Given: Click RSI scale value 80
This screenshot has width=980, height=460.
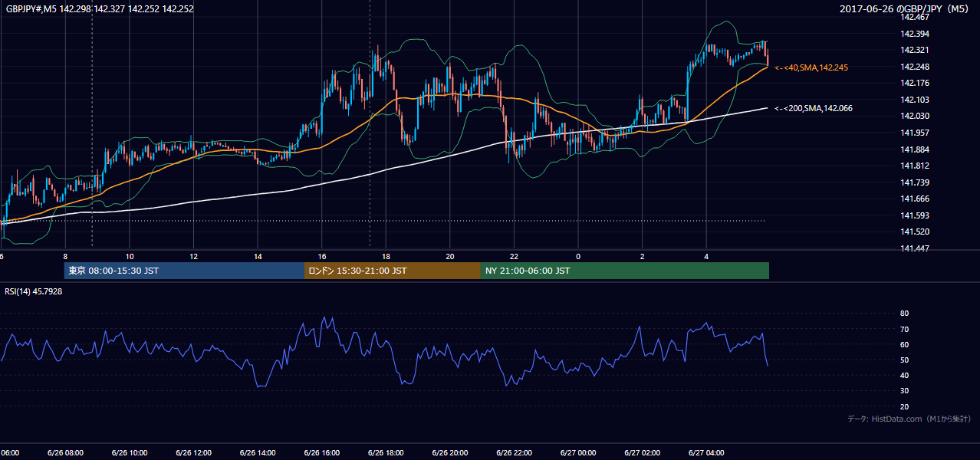Looking at the screenshot, I should 904,314.
